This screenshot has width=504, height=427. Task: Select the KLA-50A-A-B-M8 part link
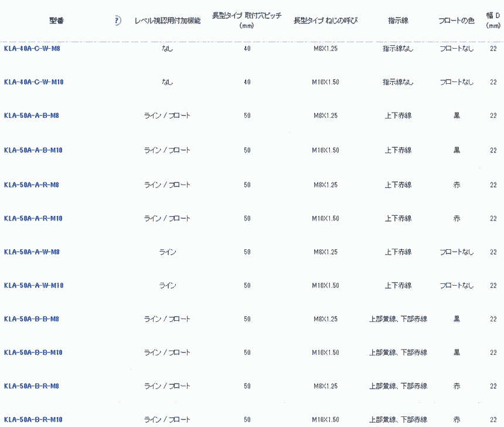[x=31, y=116]
